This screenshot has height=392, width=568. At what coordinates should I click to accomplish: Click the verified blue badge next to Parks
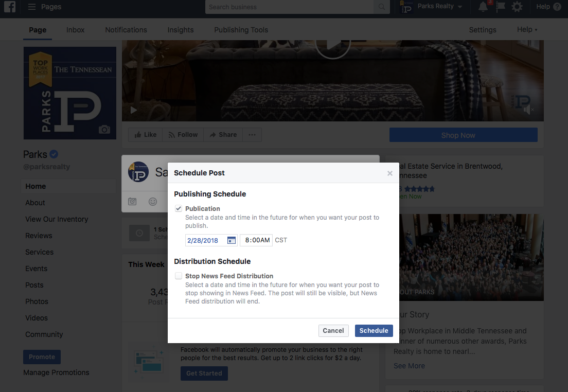click(x=54, y=154)
